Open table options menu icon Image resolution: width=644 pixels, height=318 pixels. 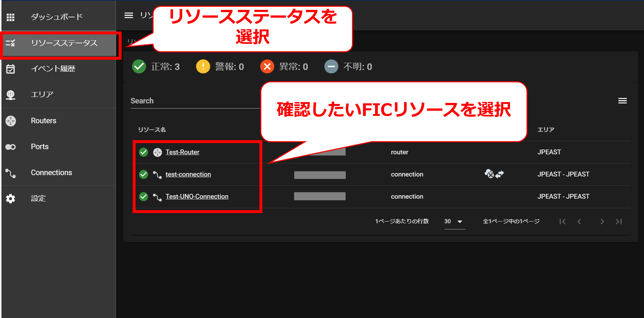(x=622, y=101)
